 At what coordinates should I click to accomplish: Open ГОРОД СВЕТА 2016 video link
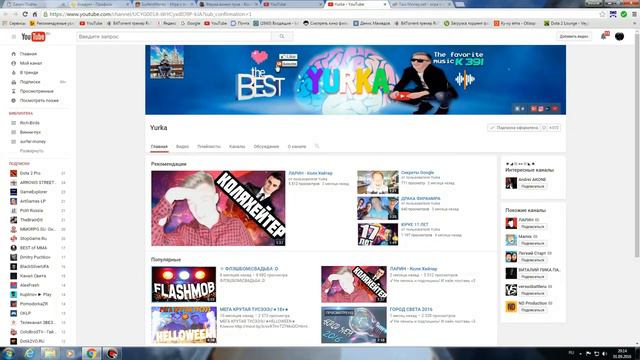click(x=411, y=309)
